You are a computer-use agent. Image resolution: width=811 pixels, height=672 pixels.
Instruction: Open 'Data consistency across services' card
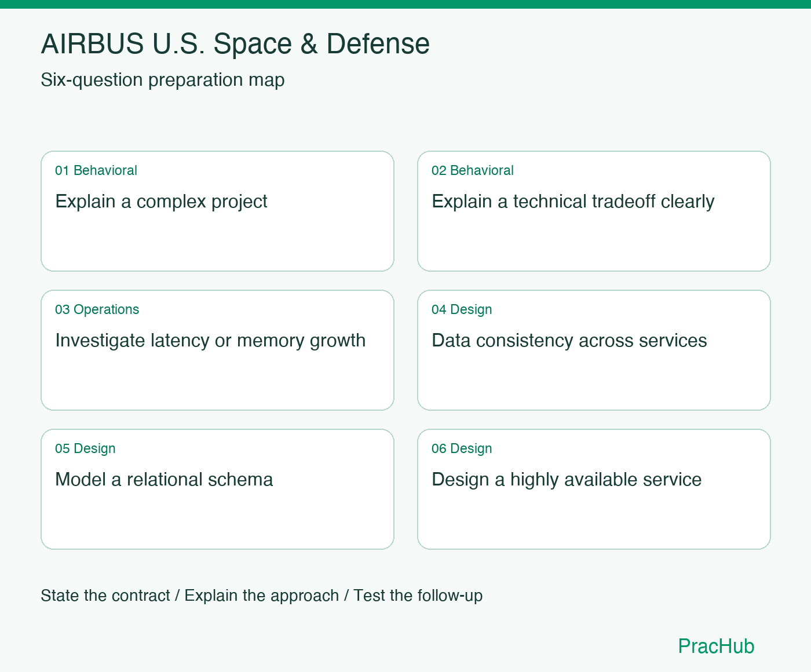(594, 350)
